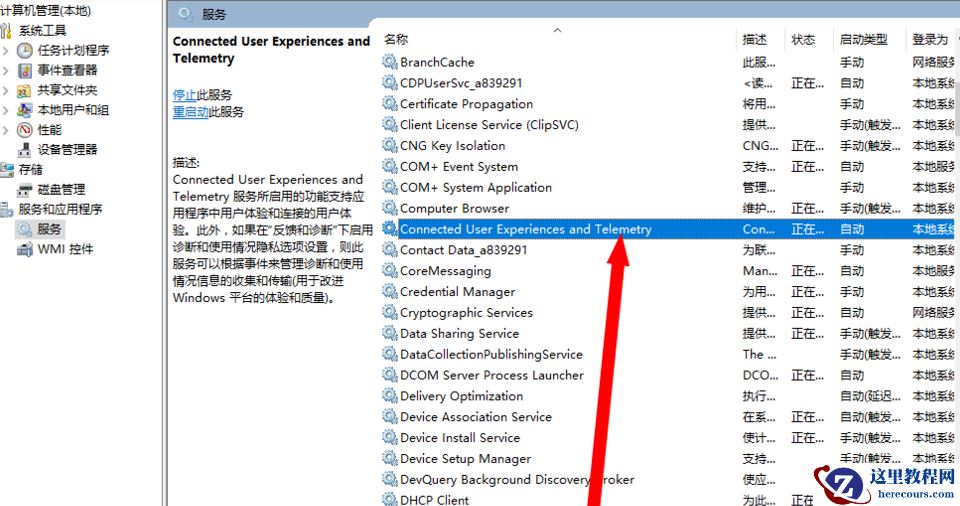Screen dimensions: 960x506
Task: Select Data Sharing Service row
Action: pos(667,333)
